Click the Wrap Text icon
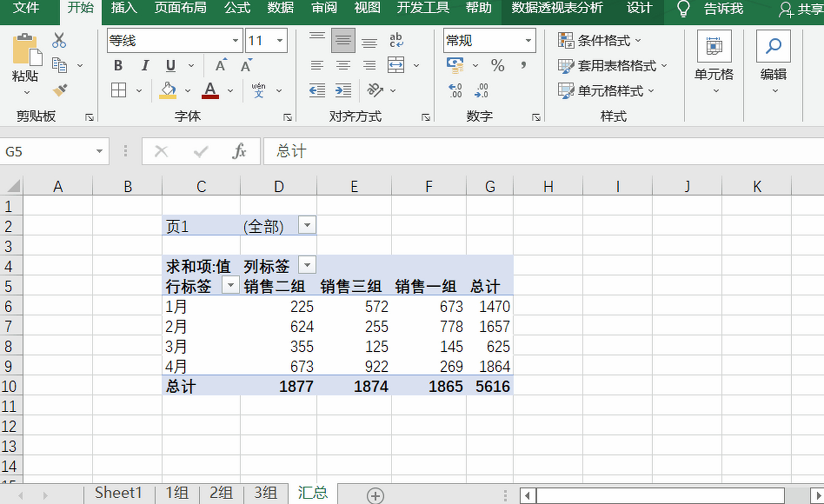Screen dimensions: 824x504 pos(396,40)
